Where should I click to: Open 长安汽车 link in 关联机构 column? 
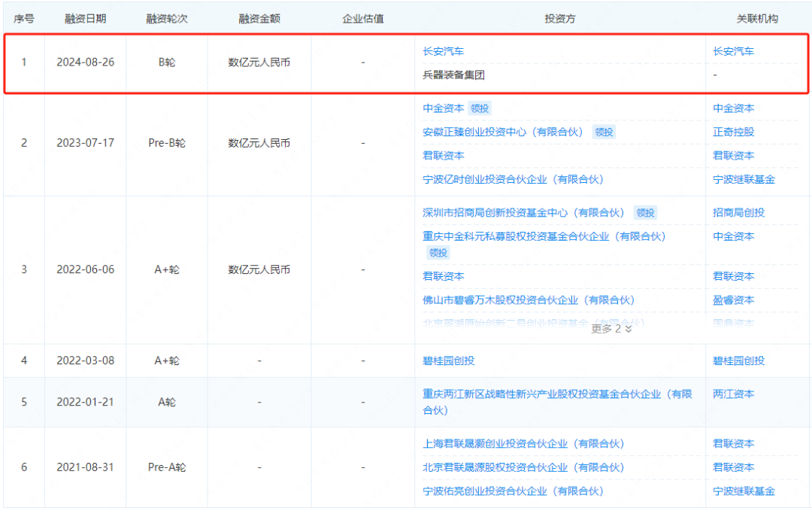point(733,51)
